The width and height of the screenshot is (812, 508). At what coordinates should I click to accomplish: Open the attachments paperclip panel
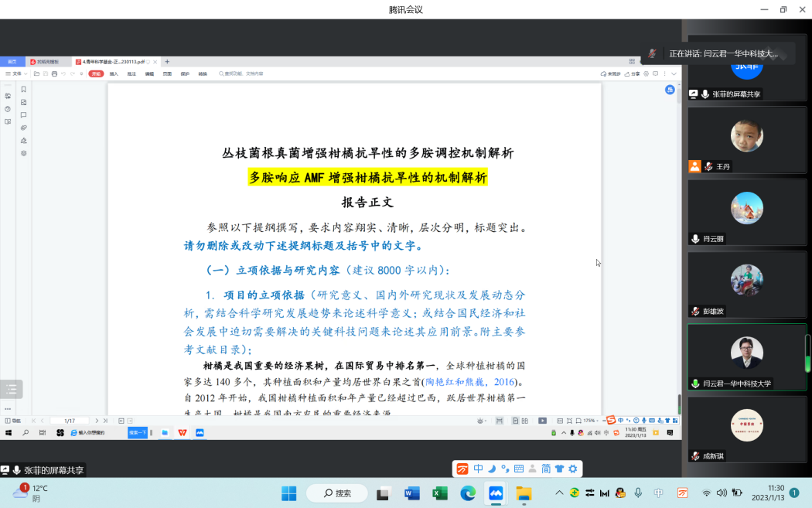pos(23,128)
